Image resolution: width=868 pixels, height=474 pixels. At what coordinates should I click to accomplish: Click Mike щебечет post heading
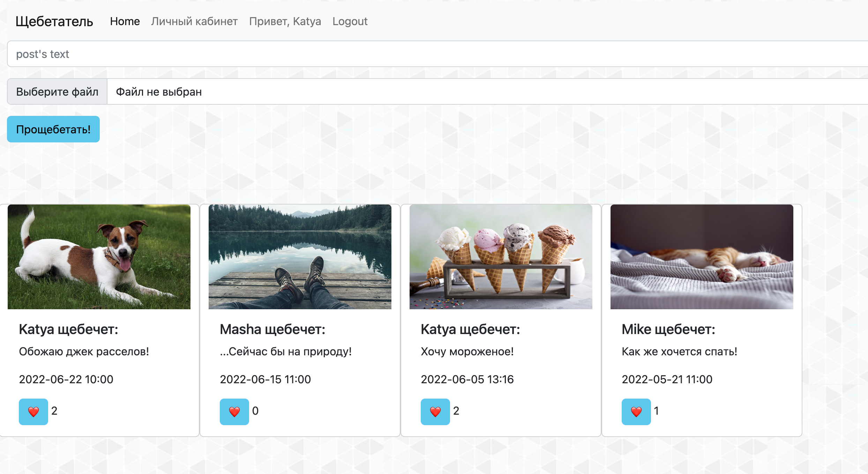[x=668, y=329]
